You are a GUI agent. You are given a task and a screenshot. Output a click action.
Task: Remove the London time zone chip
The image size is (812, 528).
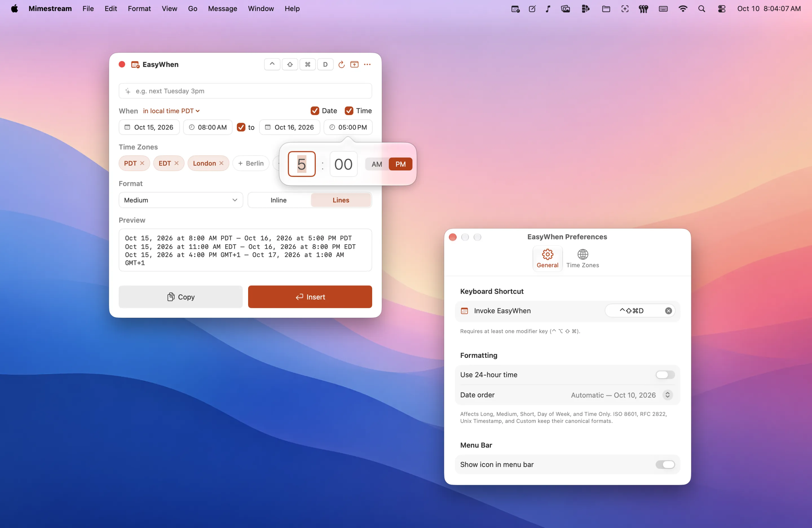tap(221, 163)
